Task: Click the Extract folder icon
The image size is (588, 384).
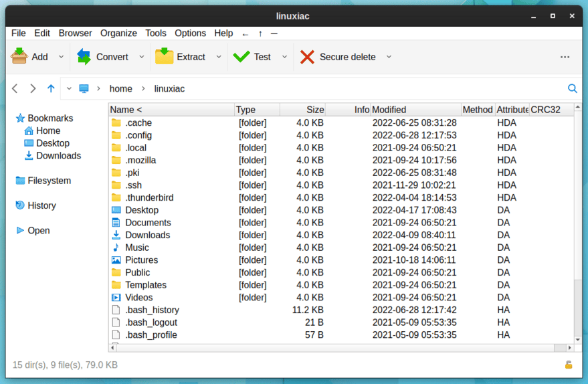Action: (x=164, y=57)
